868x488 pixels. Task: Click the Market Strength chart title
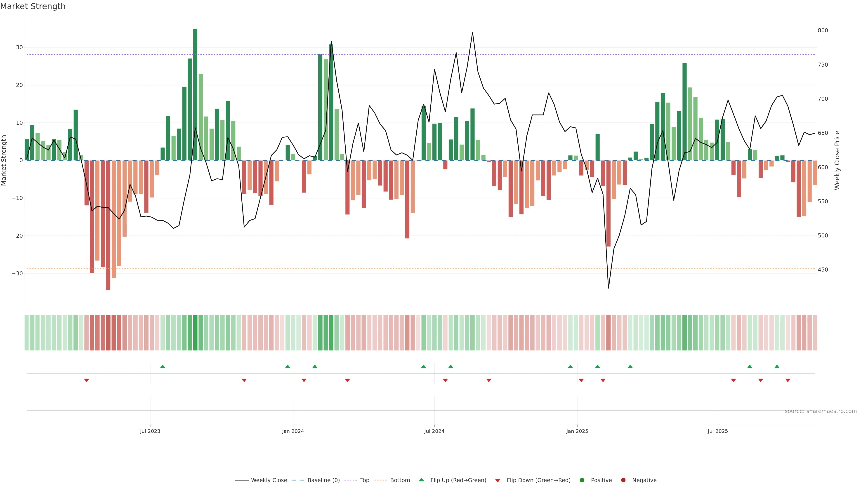(33, 6)
